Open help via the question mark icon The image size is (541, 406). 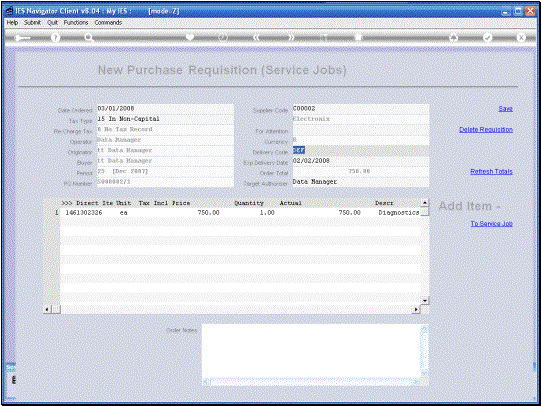coord(55,38)
